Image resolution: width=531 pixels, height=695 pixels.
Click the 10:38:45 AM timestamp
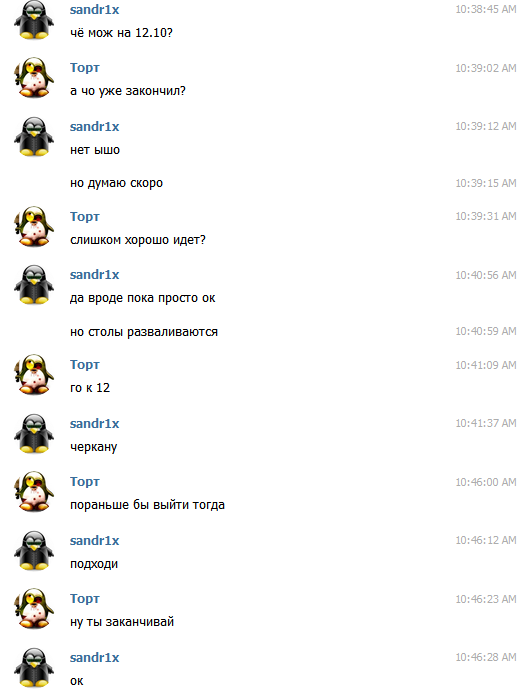pyautogui.click(x=486, y=9)
